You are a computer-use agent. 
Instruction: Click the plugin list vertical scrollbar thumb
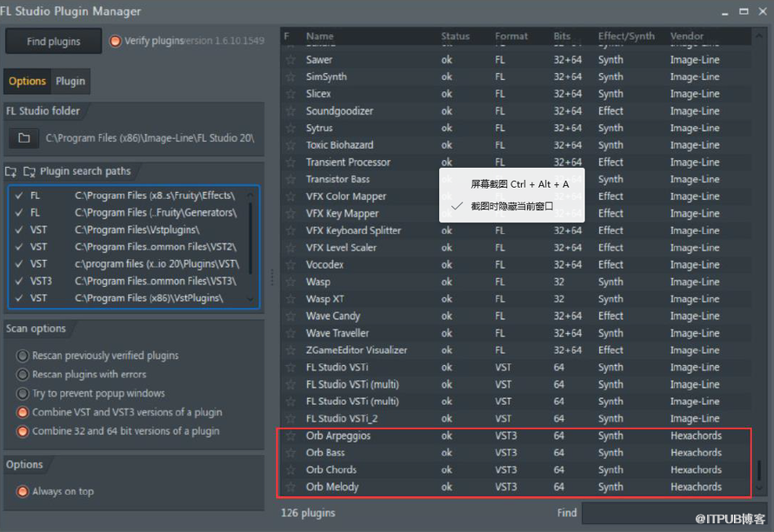(x=759, y=469)
